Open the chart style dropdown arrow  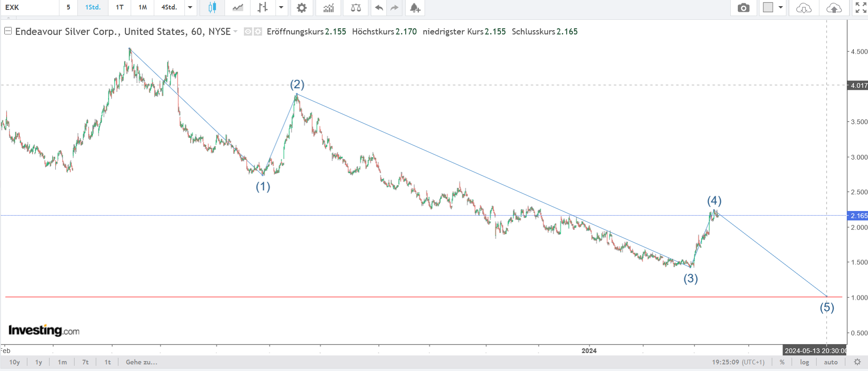(x=281, y=8)
